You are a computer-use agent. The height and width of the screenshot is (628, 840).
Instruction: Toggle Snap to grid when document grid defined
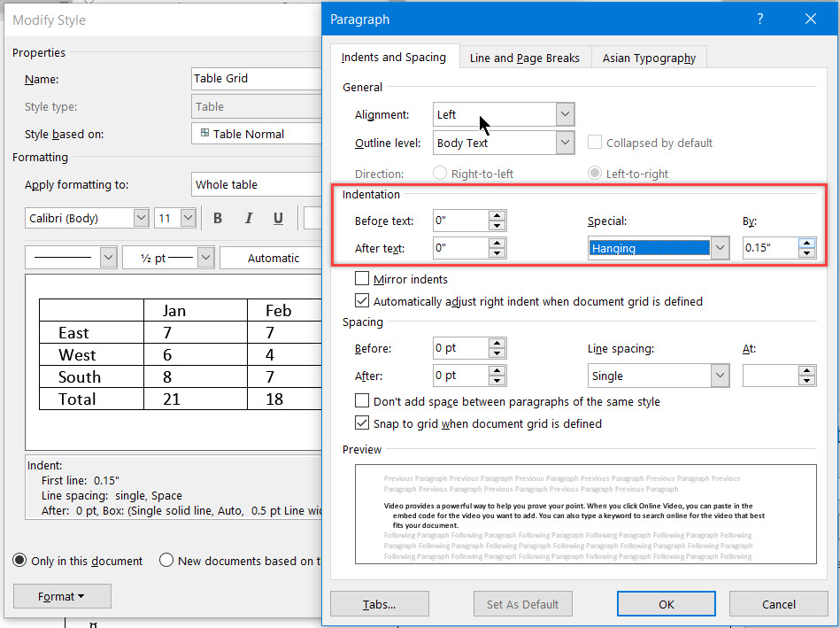point(362,423)
